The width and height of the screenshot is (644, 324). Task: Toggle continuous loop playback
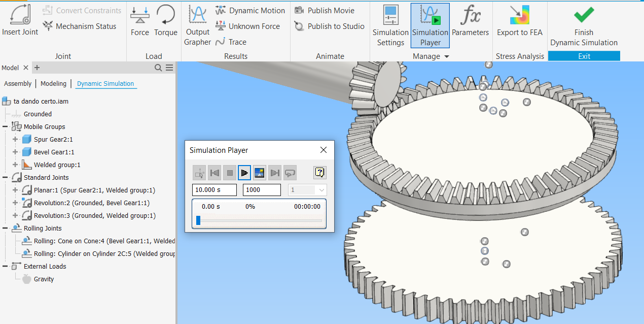(x=290, y=173)
